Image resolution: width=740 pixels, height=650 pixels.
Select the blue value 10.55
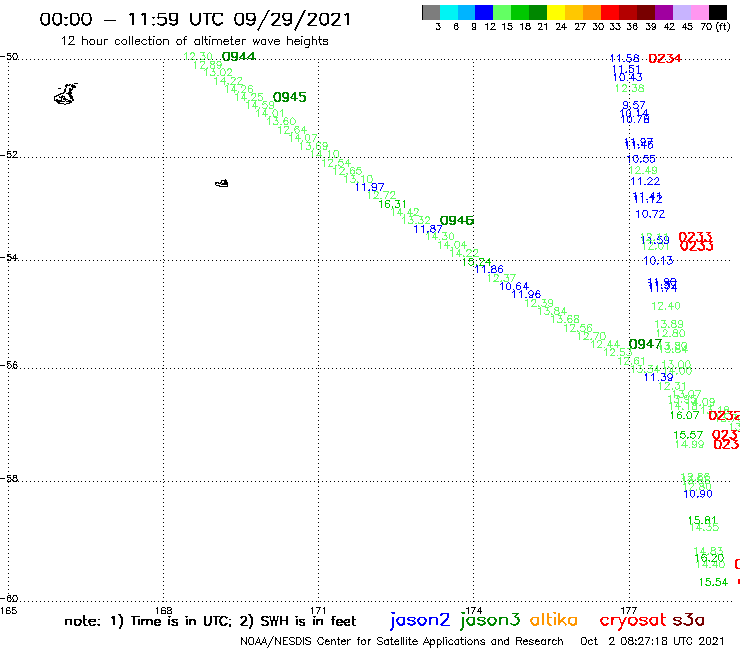point(641,159)
